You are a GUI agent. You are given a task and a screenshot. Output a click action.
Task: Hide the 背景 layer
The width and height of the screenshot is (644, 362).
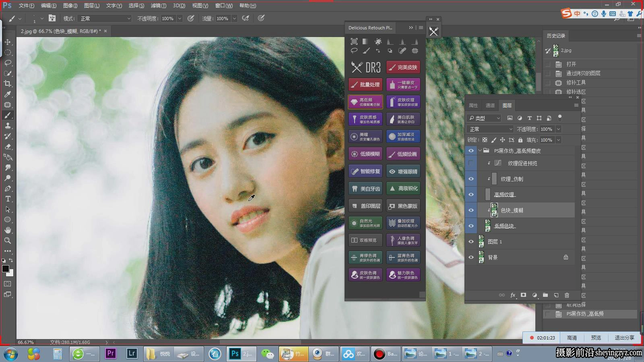click(471, 257)
